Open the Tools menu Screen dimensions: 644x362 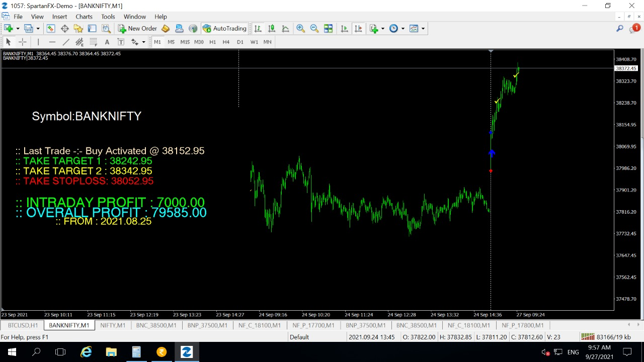[x=108, y=17]
